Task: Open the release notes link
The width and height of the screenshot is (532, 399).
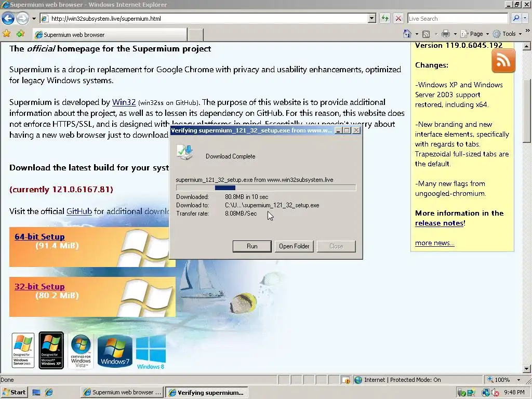Action: [439, 223]
